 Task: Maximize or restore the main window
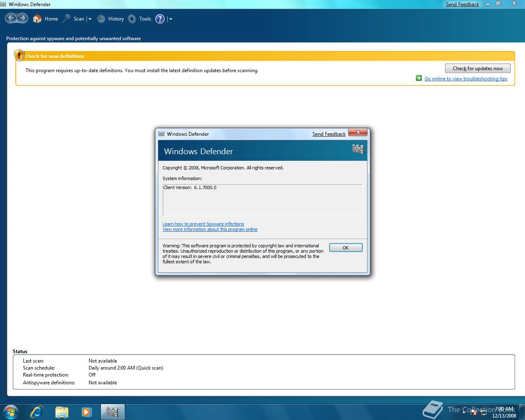tap(498, 4)
